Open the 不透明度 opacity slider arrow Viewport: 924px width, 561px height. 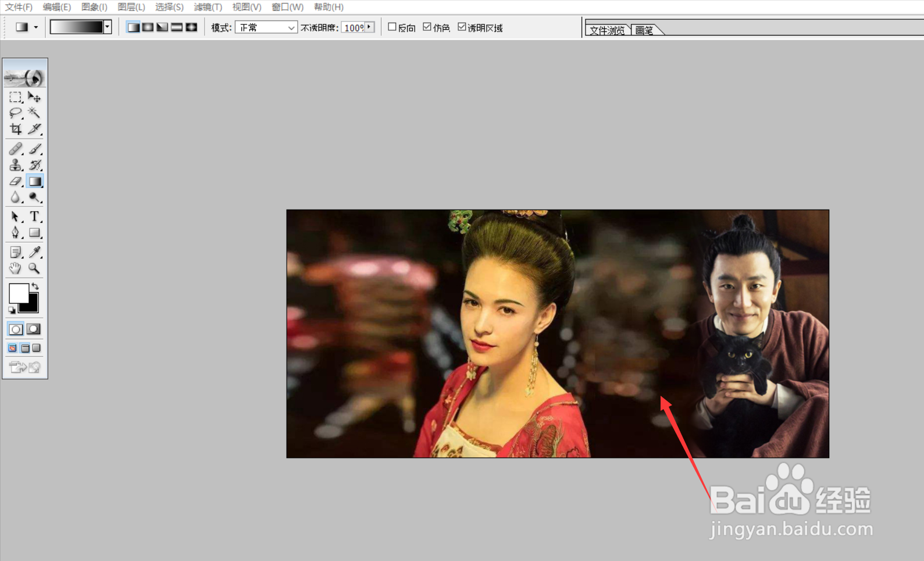point(369,27)
